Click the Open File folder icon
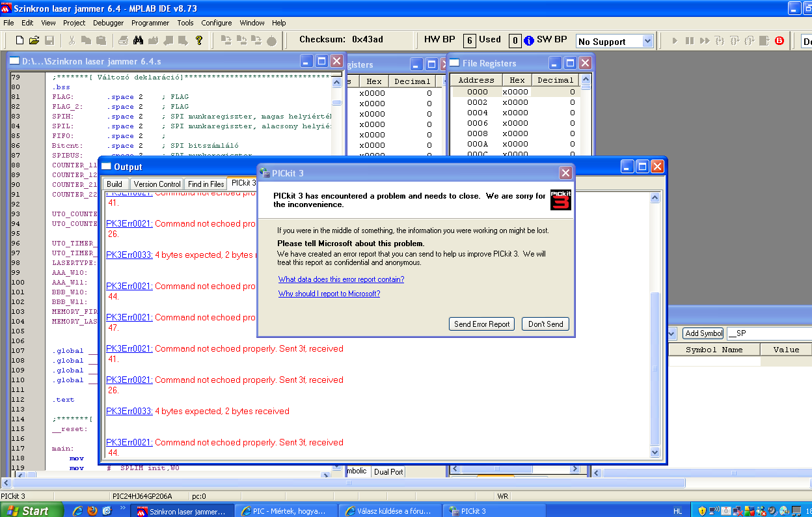The width and height of the screenshot is (812, 517). [34, 40]
